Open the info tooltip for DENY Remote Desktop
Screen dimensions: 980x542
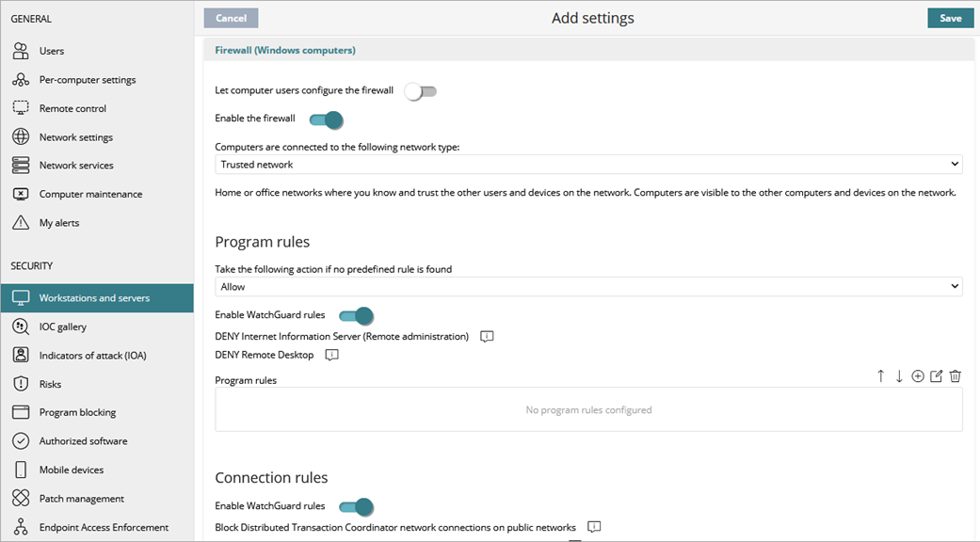[330, 355]
